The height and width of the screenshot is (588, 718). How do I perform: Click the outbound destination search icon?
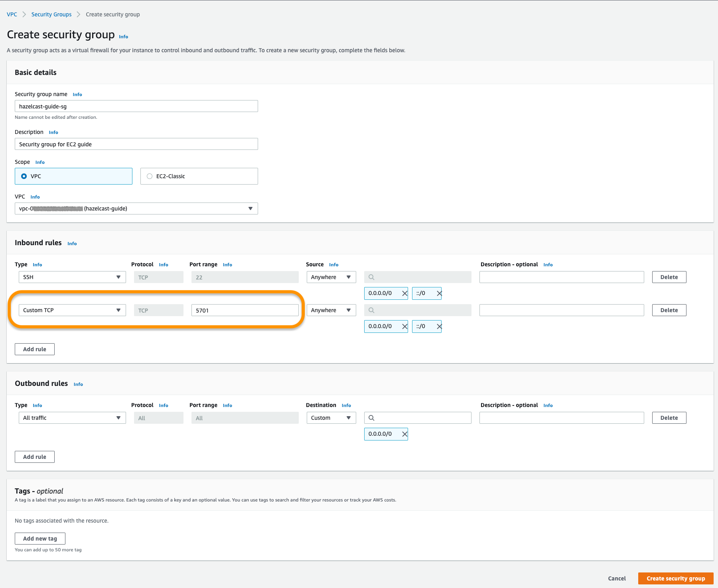click(371, 418)
